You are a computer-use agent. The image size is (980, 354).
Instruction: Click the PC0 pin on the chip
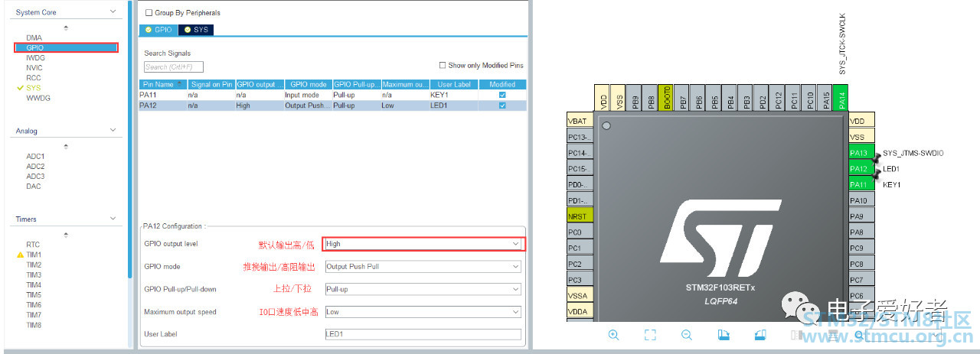click(578, 232)
